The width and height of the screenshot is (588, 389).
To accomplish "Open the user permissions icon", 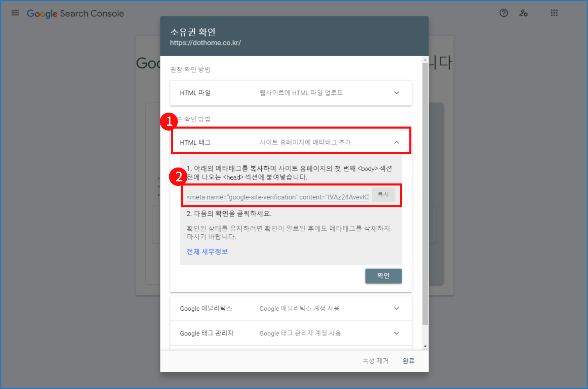I will [523, 13].
